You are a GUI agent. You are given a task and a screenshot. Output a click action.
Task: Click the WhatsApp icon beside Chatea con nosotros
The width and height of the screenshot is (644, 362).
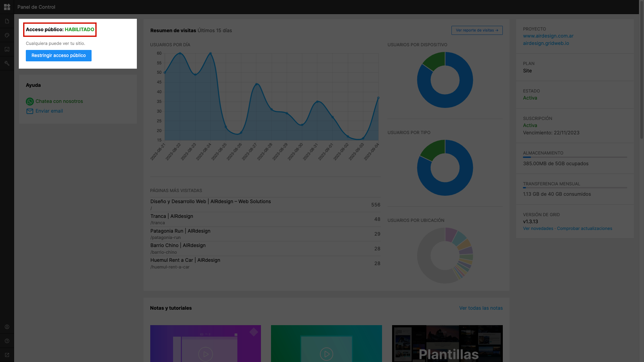30,101
